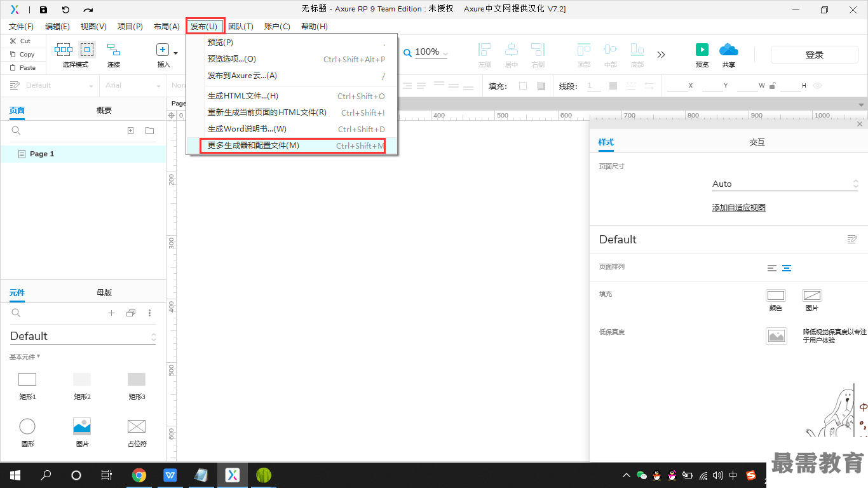The height and width of the screenshot is (488, 868).
Task: Toggle center page alignment icon
Action: [x=787, y=268]
